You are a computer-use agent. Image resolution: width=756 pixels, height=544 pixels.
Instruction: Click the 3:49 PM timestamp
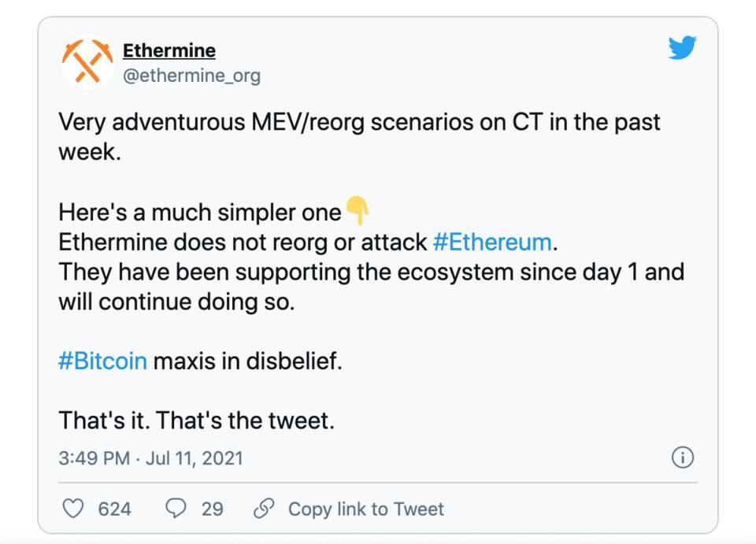point(94,458)
